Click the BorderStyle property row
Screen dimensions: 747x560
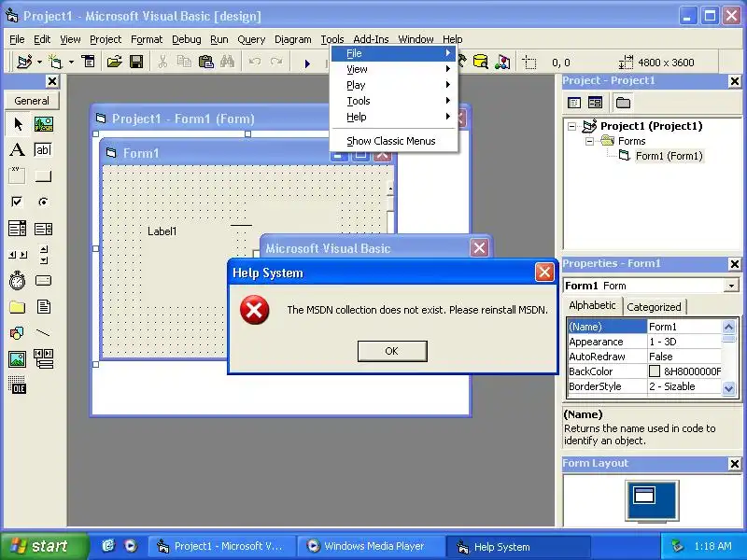tap(644, 386)
